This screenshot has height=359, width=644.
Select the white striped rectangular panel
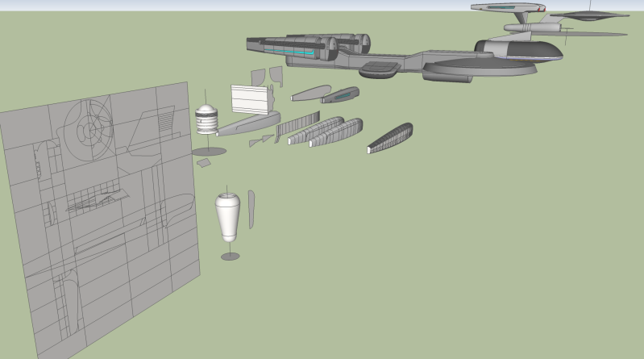pyautogui.click(x=250, y=99)
